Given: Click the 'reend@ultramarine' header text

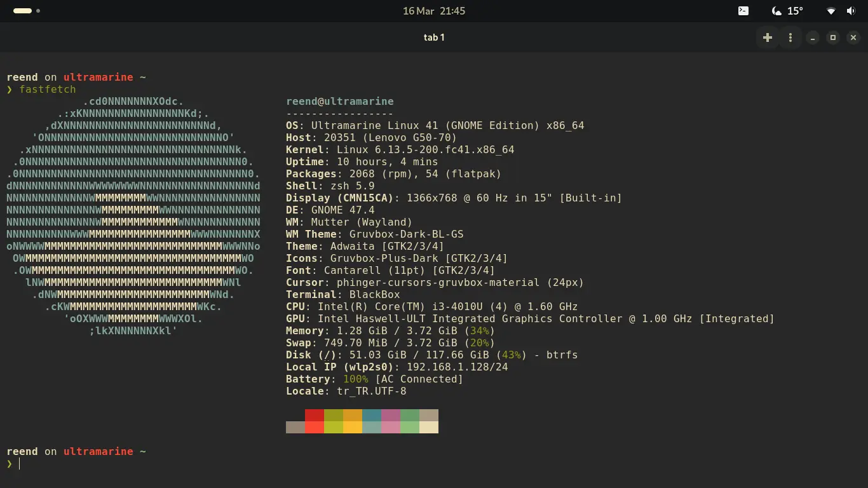Looking at the screenshot, I should click(340, 102).
